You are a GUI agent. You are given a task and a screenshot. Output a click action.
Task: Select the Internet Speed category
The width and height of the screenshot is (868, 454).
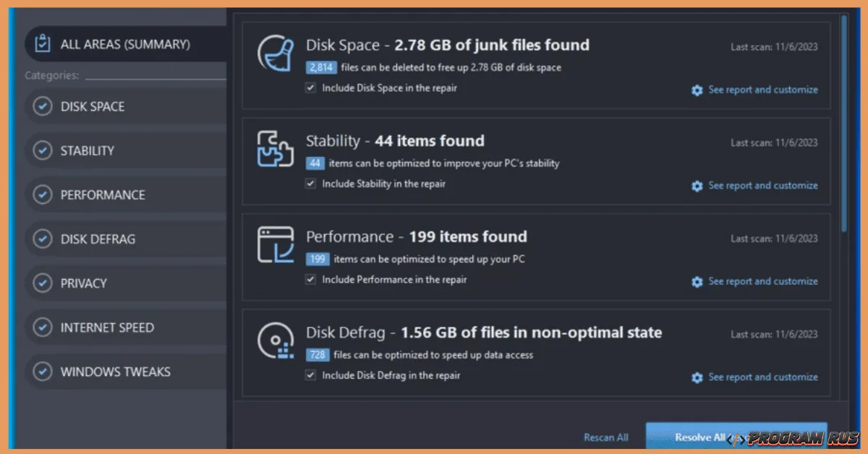(x=106, y=327)
